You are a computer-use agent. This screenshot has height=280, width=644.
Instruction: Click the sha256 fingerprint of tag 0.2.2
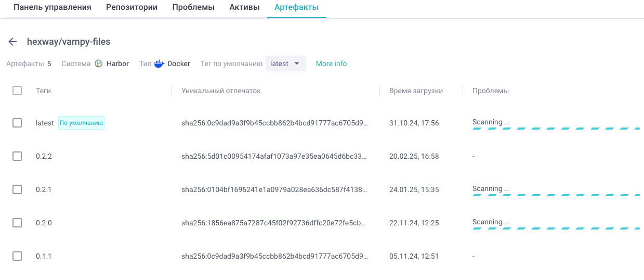274,156
